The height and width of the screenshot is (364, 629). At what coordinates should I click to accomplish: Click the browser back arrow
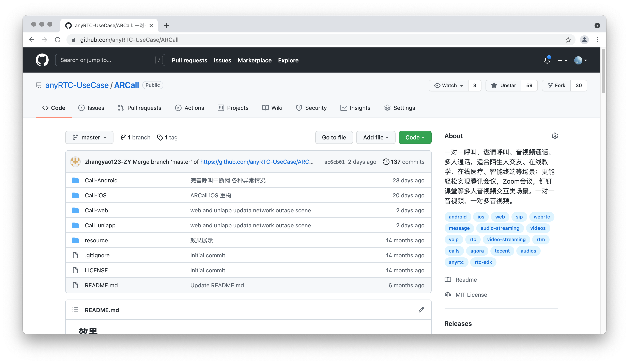[x=31, y=40]
